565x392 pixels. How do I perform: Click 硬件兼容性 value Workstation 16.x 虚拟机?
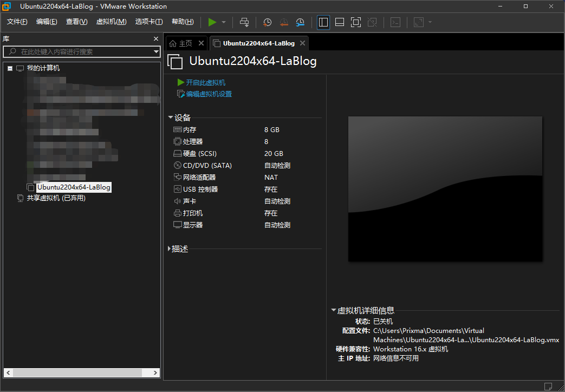[x=411, y=349]
